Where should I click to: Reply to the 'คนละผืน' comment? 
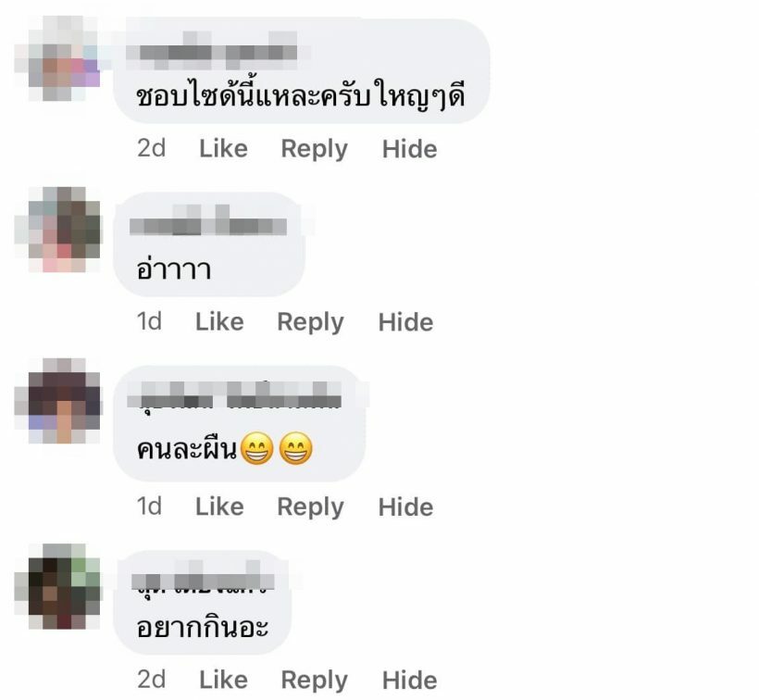pos(310,506)
